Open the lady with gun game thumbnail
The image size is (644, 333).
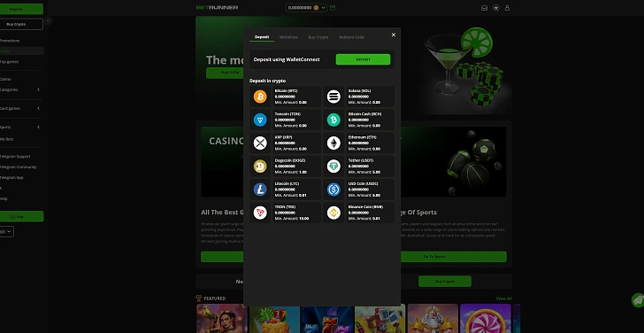coord(222,319)
